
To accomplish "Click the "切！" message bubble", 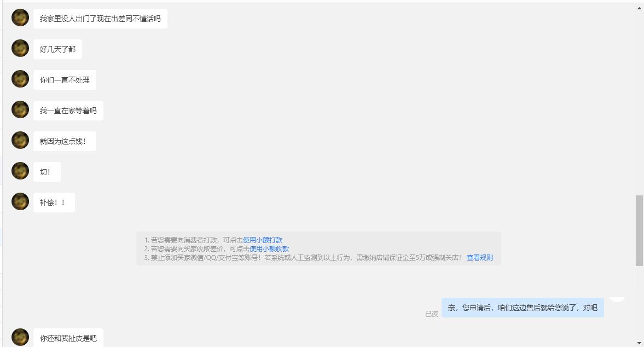I will click(x=47, y=171).
